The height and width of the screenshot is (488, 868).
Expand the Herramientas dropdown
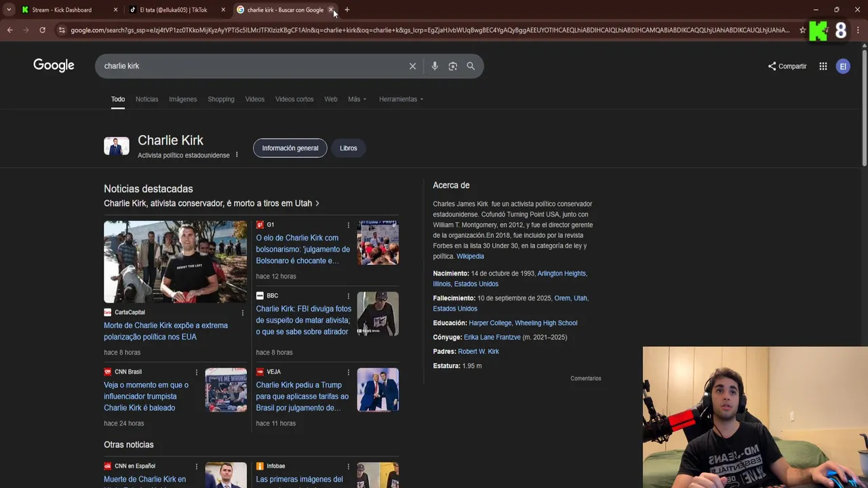pyautogui.click(x=401, y=99)
